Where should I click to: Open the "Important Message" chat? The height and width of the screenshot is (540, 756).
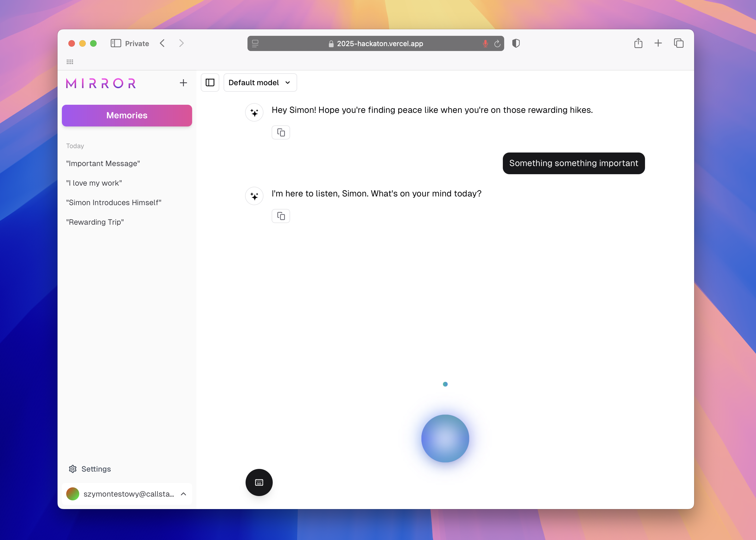103,164
